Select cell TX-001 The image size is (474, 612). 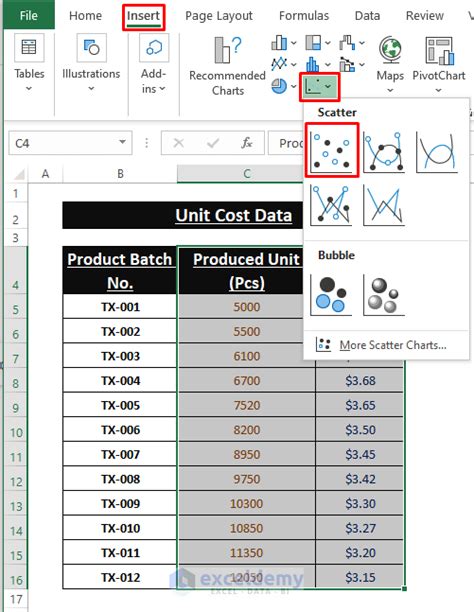pyautogui.click(x=120, y=307)
